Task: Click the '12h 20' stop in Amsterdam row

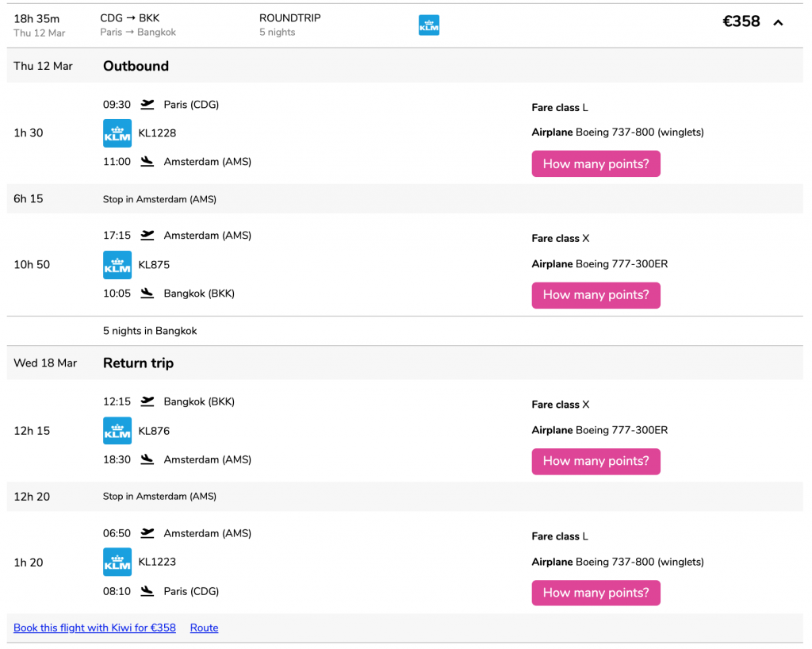Action: (405, 496)
